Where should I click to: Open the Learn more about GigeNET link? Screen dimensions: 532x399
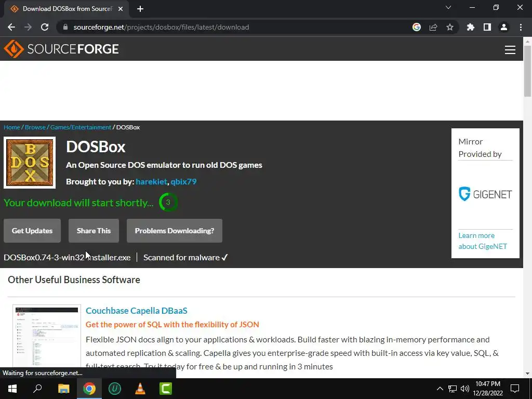483,241
